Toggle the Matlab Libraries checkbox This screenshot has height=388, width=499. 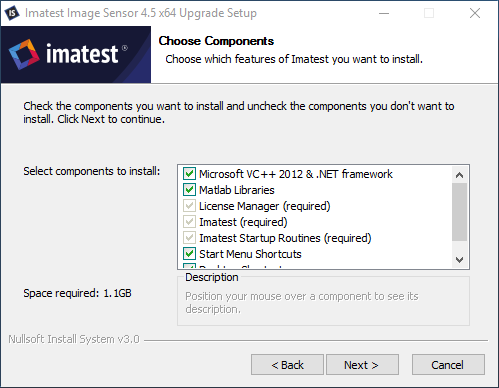(x=189, y=190)
